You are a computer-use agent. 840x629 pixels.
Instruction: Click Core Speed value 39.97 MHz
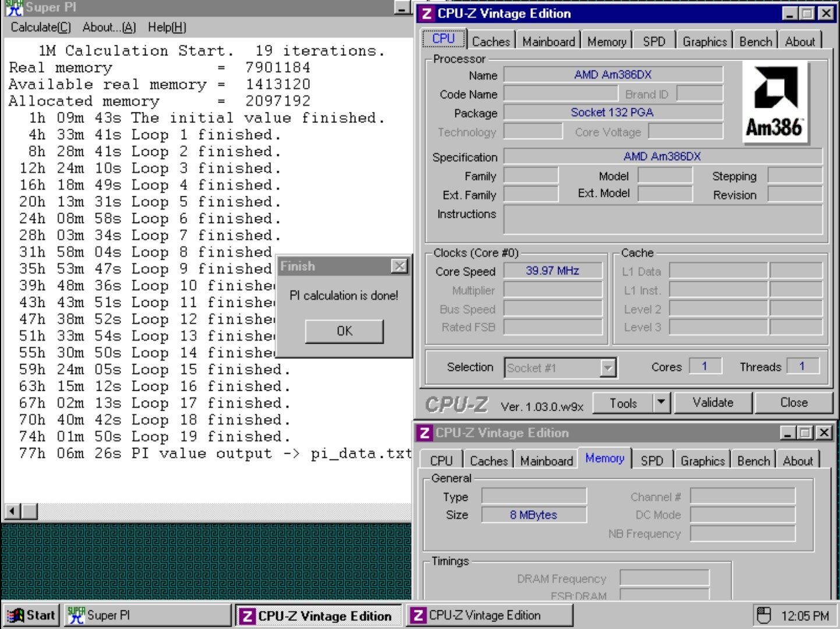552,271
